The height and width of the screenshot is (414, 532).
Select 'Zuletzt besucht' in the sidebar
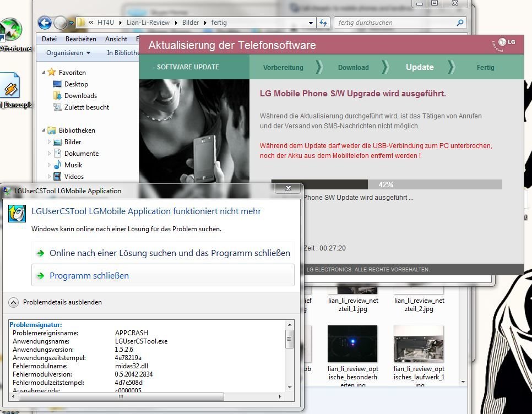point(86,107)
